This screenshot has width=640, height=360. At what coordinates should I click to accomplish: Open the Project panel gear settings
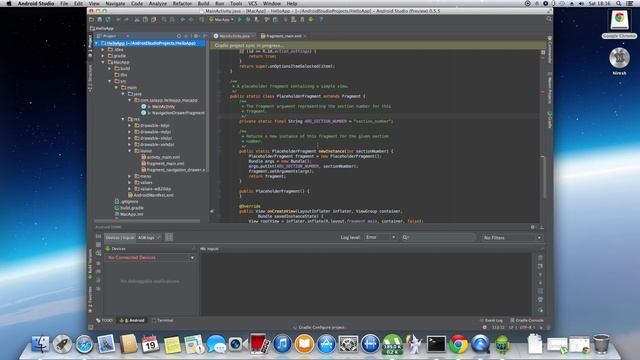[196, 36]
